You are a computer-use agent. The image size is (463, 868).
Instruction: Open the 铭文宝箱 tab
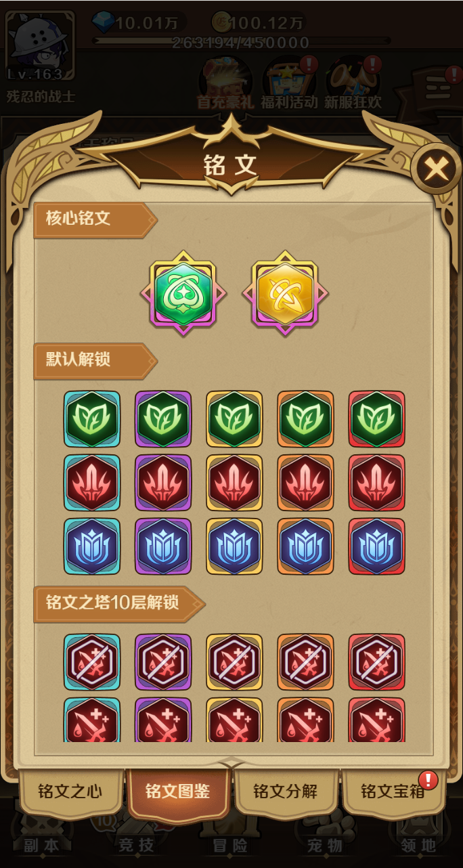tap(393, 791)
